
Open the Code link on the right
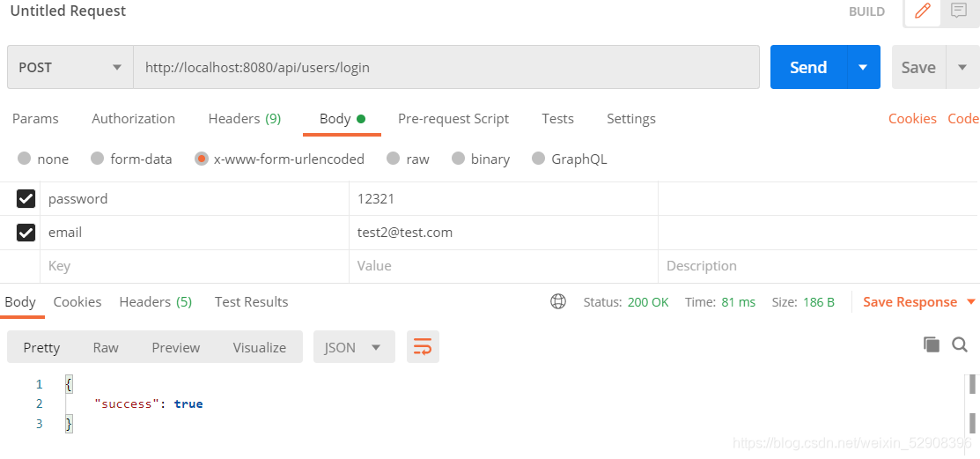coord(963,119)
